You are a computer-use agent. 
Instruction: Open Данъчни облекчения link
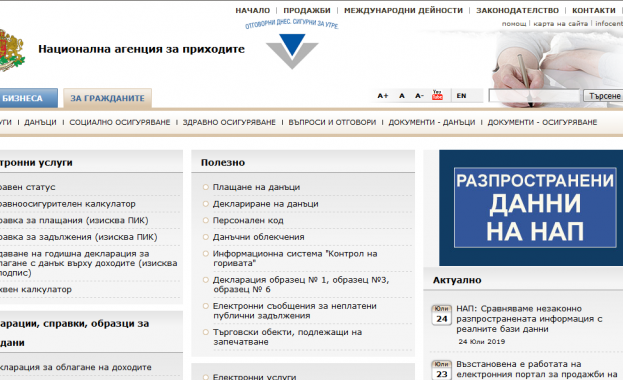tap(258, 237)
